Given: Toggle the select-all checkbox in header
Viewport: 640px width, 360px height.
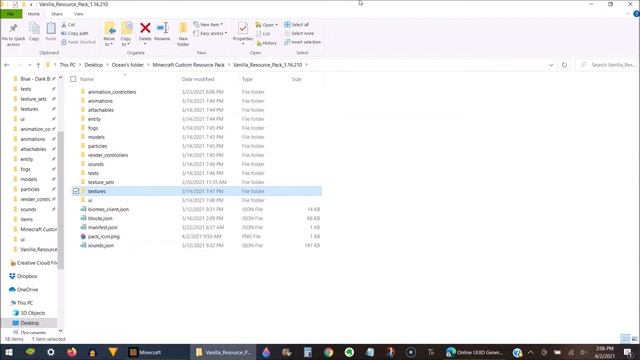Looking at the screenshot, I should click(73, 79).
